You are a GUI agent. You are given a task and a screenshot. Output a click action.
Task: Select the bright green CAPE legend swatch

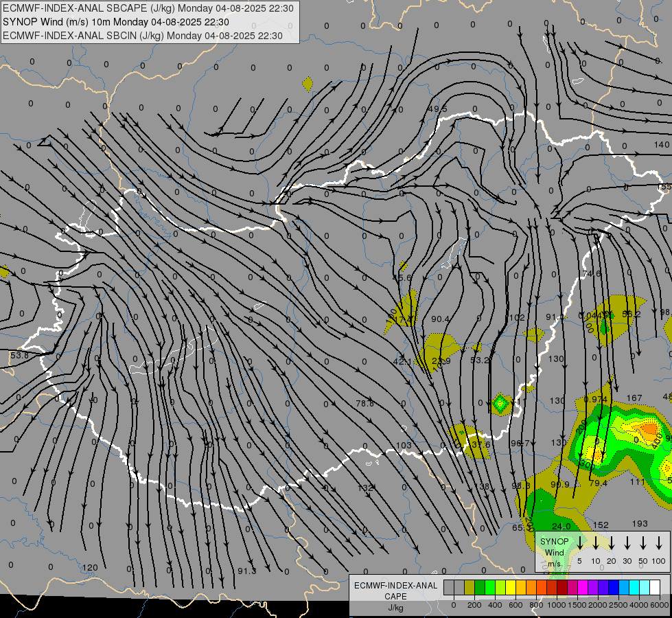pos(490,588)
